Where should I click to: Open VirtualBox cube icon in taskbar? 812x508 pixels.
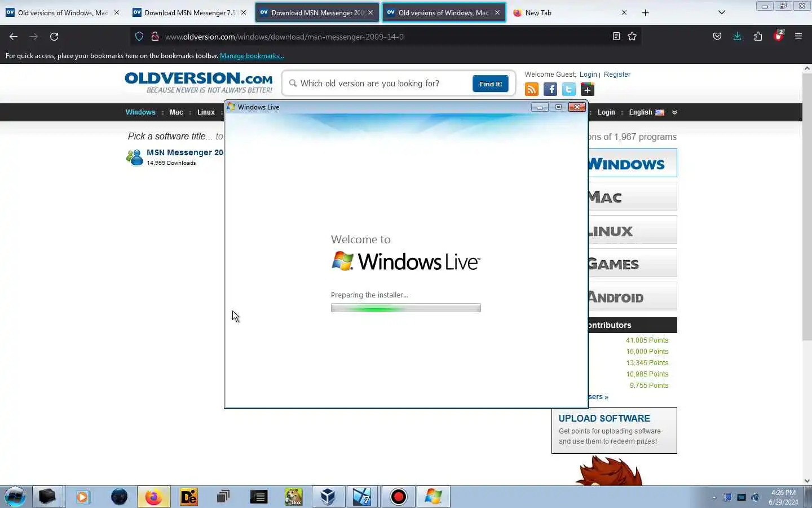coord(328,497)
